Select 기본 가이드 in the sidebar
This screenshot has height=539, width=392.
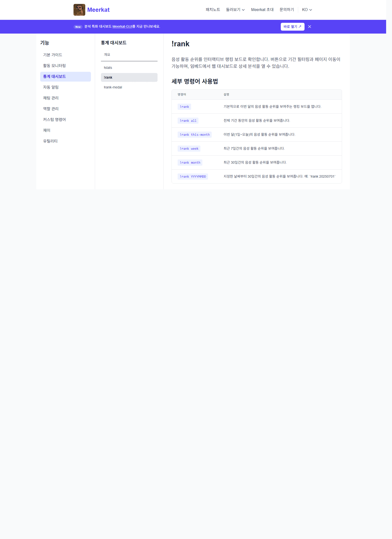pyautogui.click(x=53, y=55)
